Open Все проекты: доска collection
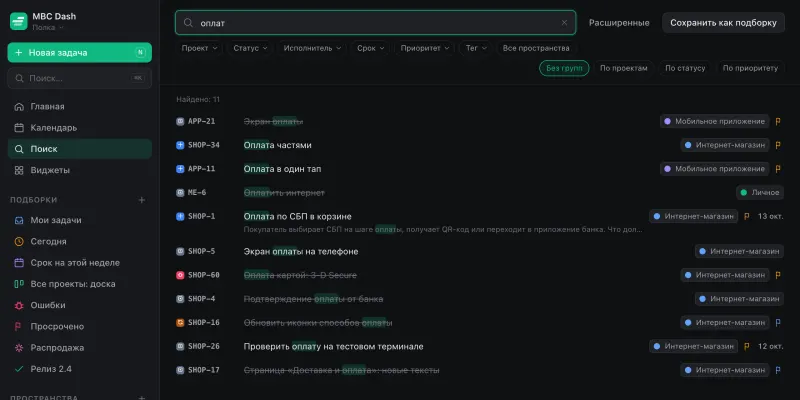800x400 pixels. click(80, 284)
